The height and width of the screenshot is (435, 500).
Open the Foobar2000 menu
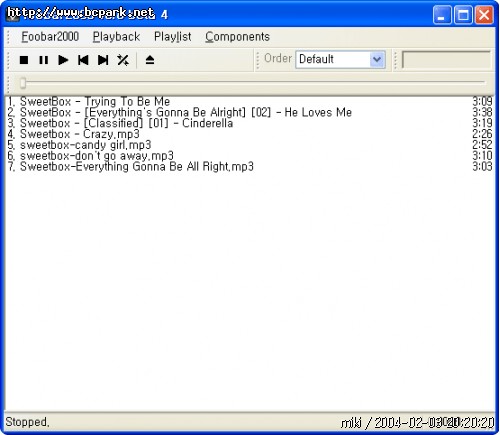(50, 36)
